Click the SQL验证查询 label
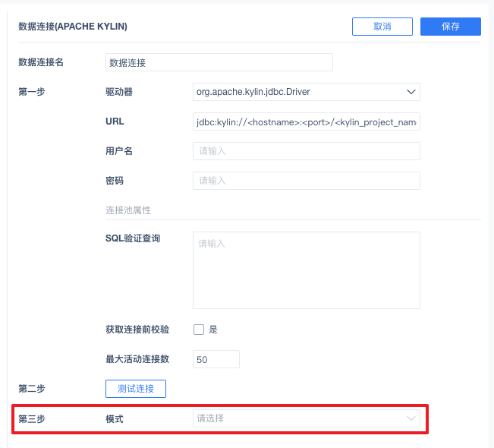The image size is (494, 448). (133, 238)
